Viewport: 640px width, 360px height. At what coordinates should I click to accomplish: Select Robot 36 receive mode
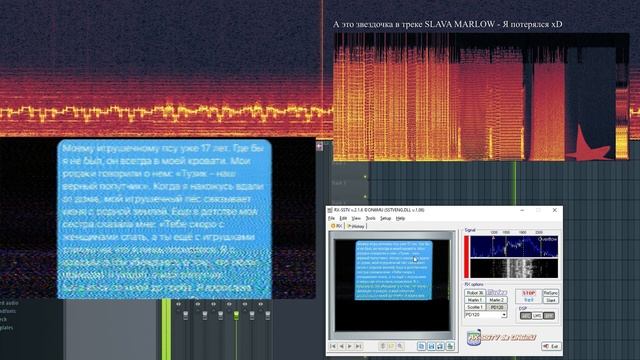coord(475,293)
